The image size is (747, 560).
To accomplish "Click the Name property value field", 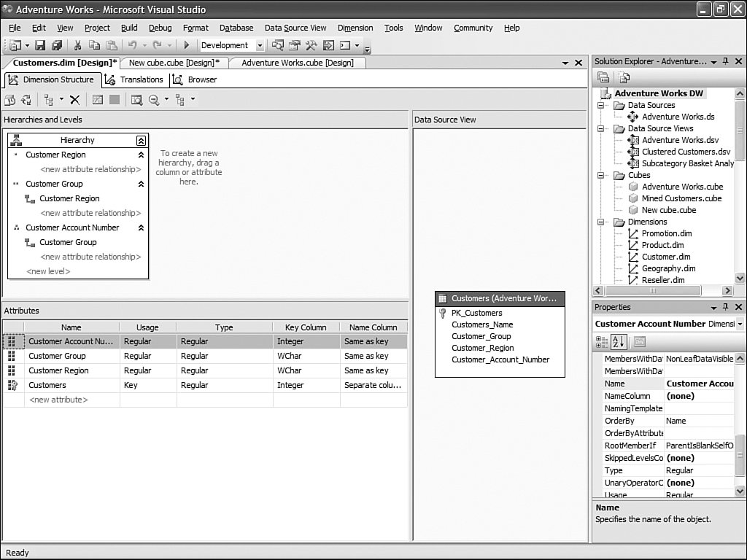I will pos(698,384).
